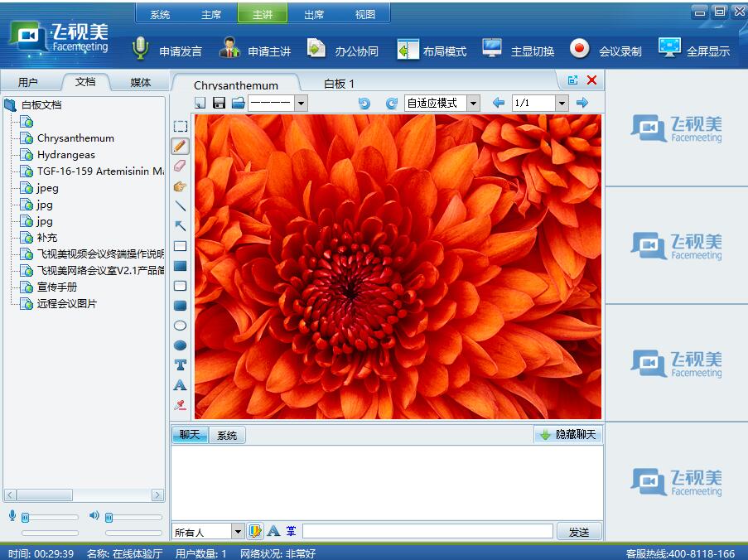Switch to the 媒体 tab
The height and width of the screenshot is (560, 748).
[x=141, y=82]
